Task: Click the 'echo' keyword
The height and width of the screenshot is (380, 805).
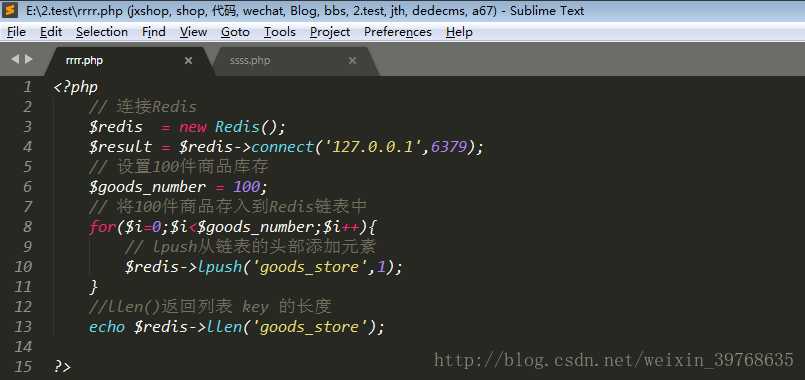Action: point(107,327)
